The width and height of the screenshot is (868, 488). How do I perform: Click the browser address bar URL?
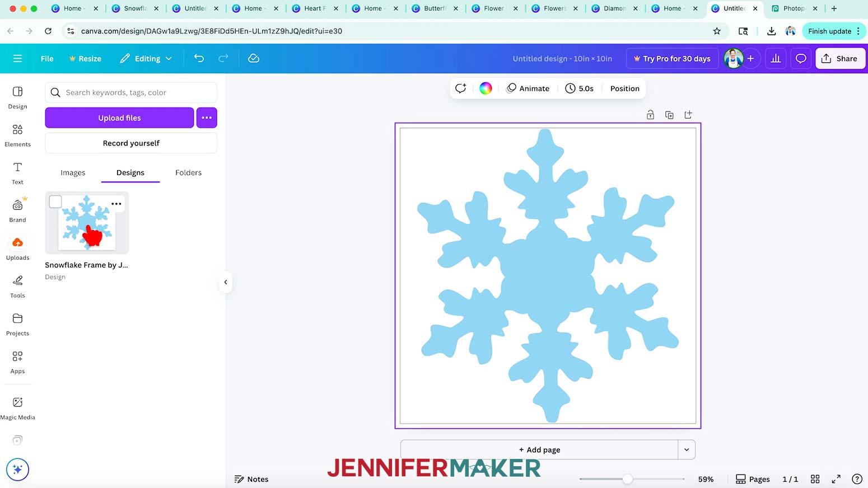(x=212, y=31)
